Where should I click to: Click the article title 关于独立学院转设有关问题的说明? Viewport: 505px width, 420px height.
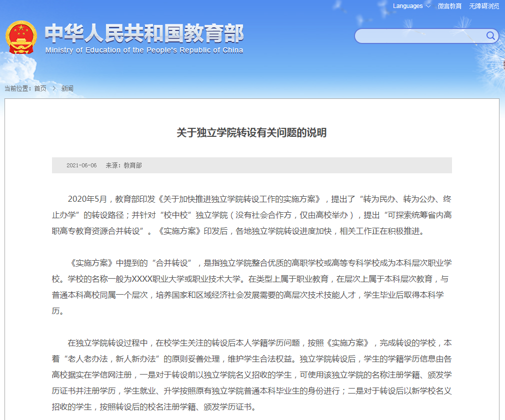coord(252,132)
